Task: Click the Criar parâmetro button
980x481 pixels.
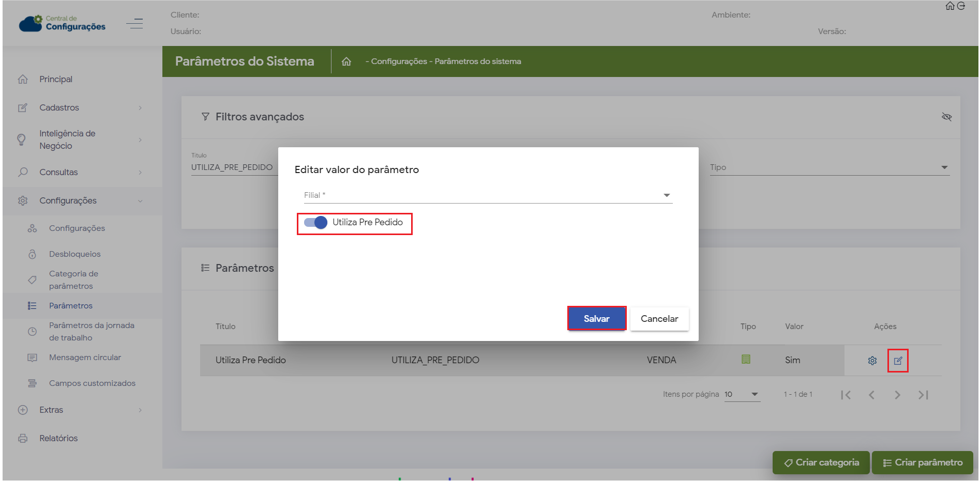Action: pos(923,462)
